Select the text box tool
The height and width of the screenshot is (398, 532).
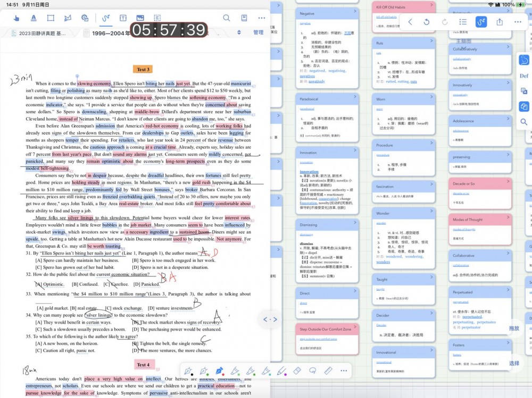(123, 18)
